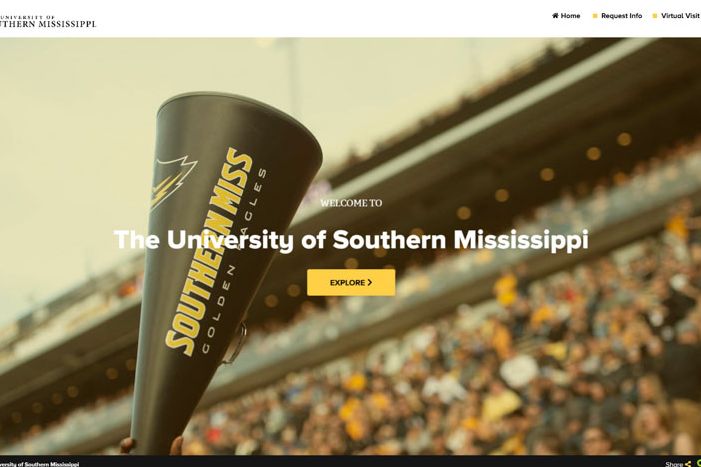
Task: Click the SOUTHERN MISS lettering on the megaphone
Action: (209, 252)
